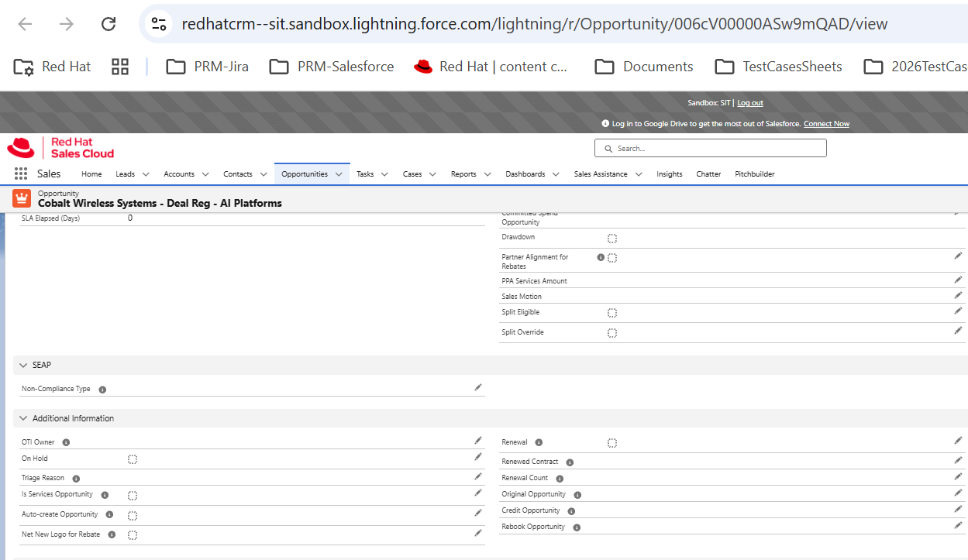Open the Chatter tab
The width and height of the screenshot is (968, 560).
pyautogui.click(x=708, y=174)
